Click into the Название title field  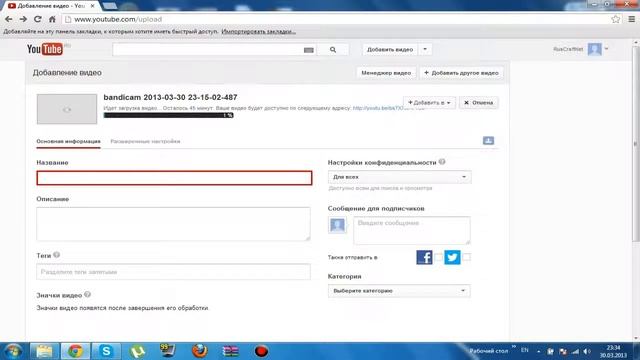coord(174,178)
